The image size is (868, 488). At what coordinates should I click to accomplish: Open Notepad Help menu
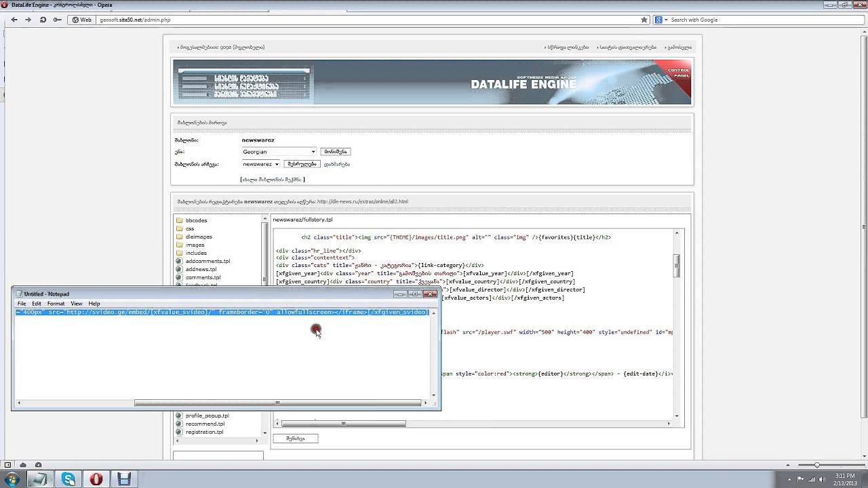coord(94,304)
